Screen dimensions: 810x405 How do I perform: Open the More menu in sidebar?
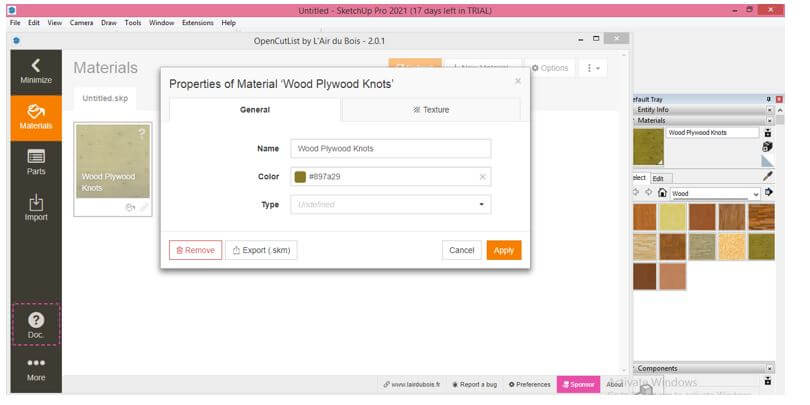(x=36, y=369)
